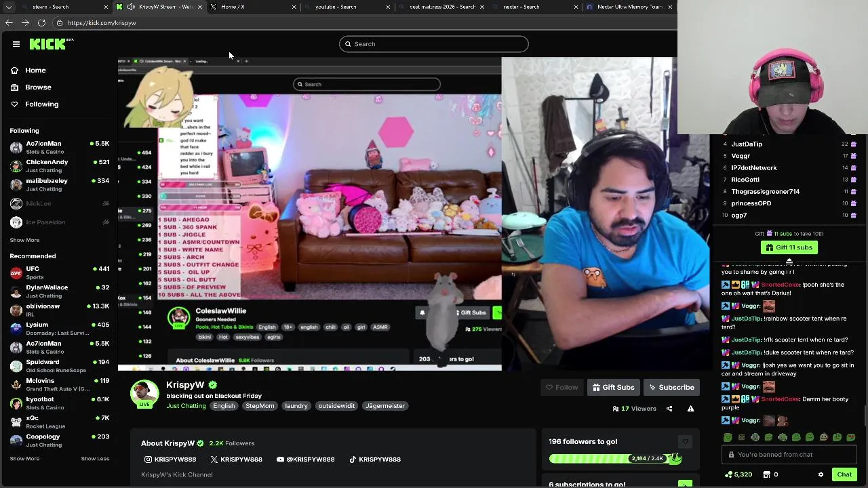Mute audio on KrispyW Stream tab
Viewport: 868px width, 488px height.
pyautogui.click(x=131, y=7)
